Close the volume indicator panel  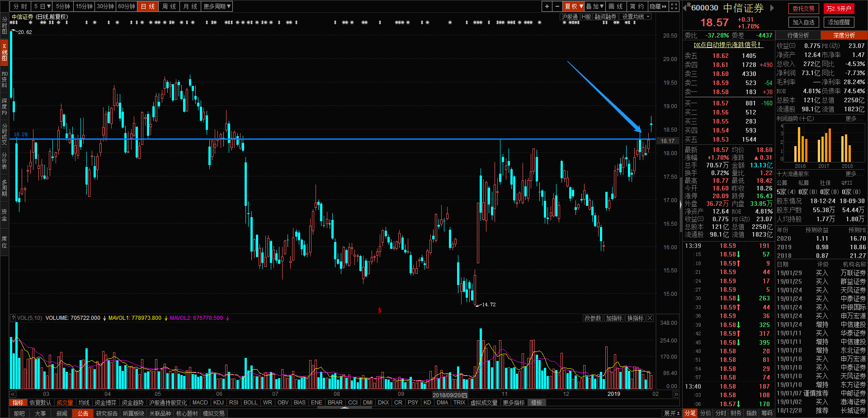[x=650, y=318]
